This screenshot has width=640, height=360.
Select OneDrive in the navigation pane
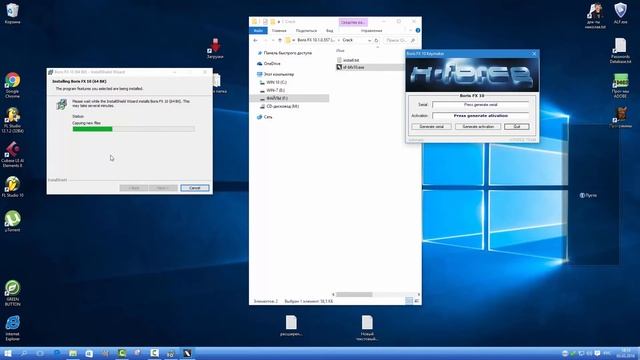tap(269, 64)
